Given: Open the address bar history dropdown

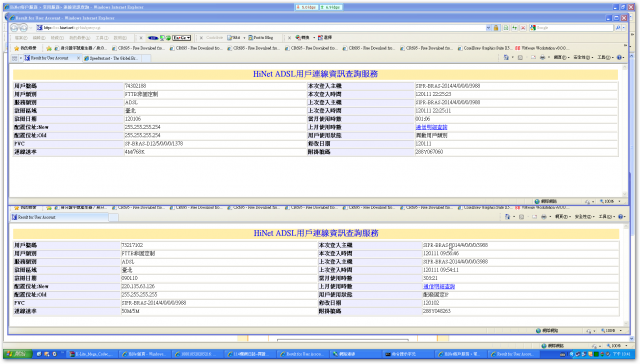Looking at the screenshot, I should tap(489, 28).
